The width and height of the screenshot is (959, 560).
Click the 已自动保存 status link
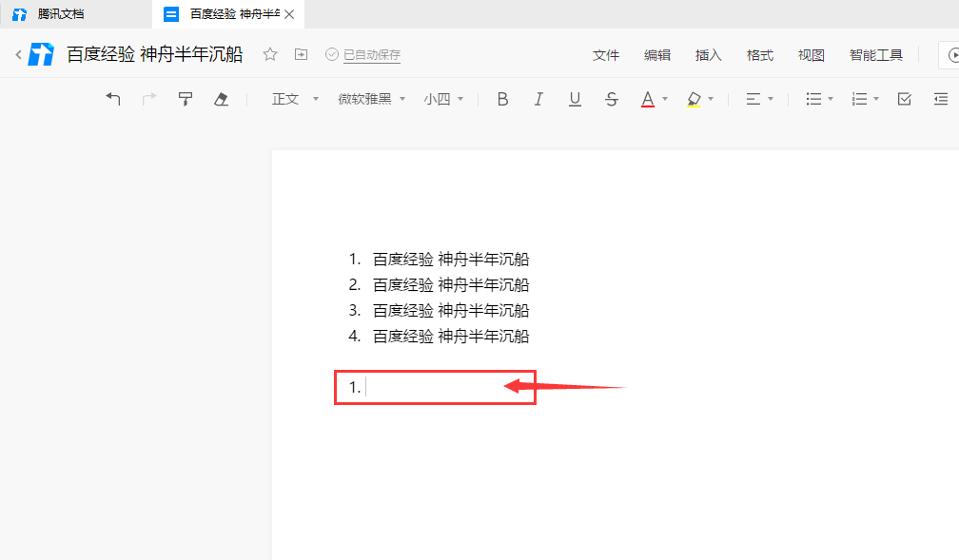[369, 55]
